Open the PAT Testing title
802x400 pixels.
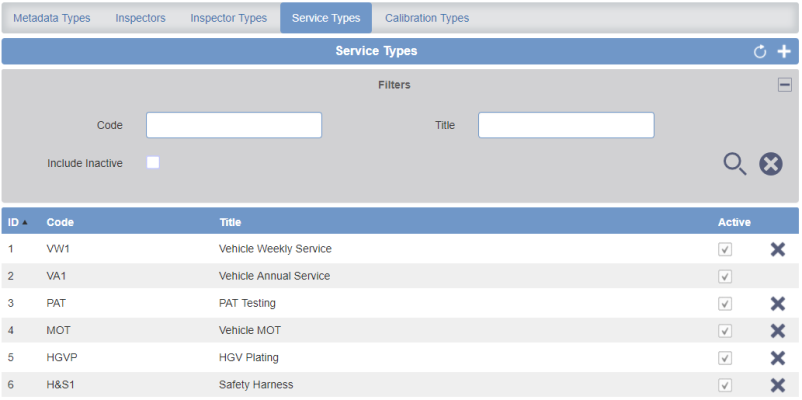[248, 303]
